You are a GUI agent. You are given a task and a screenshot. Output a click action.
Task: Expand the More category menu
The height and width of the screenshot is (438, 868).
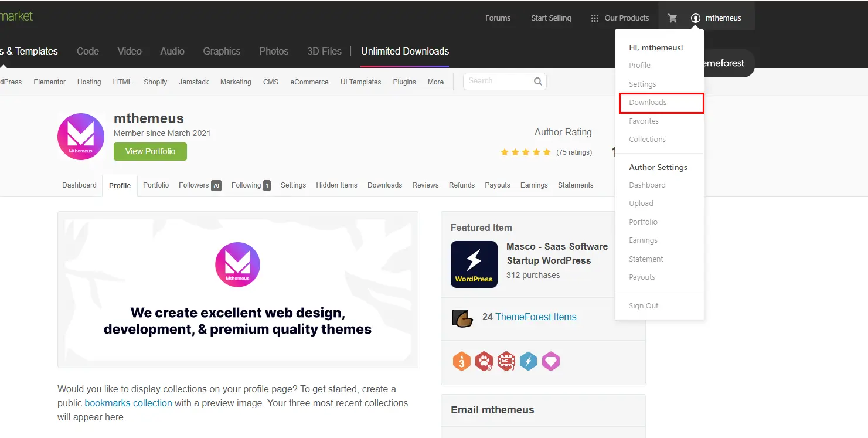tap(435, 82)
